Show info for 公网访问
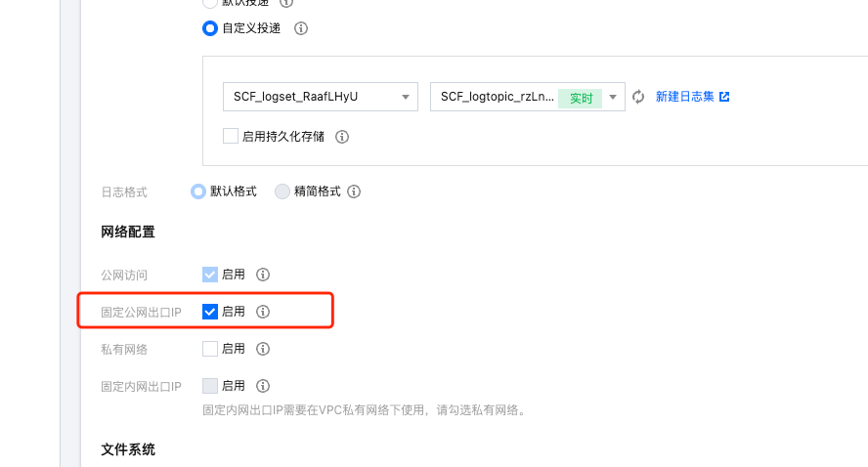 (x=263, y=275)
